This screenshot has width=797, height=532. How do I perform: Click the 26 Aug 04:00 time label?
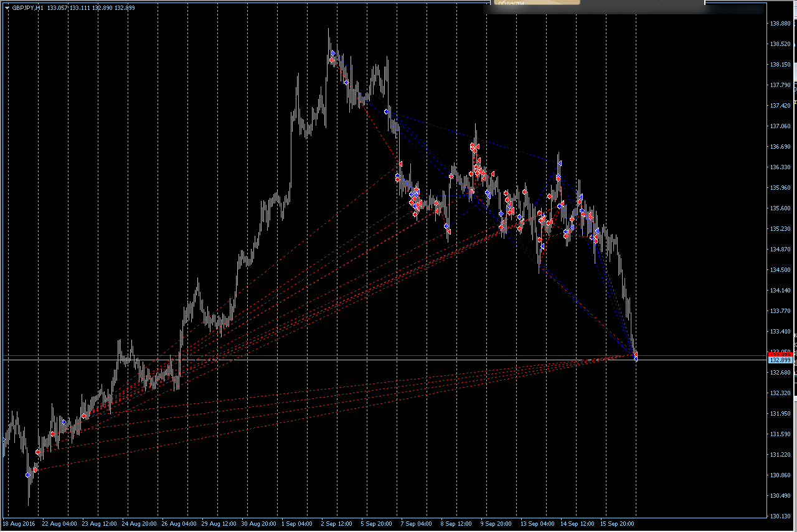click(x=179, y=524)
